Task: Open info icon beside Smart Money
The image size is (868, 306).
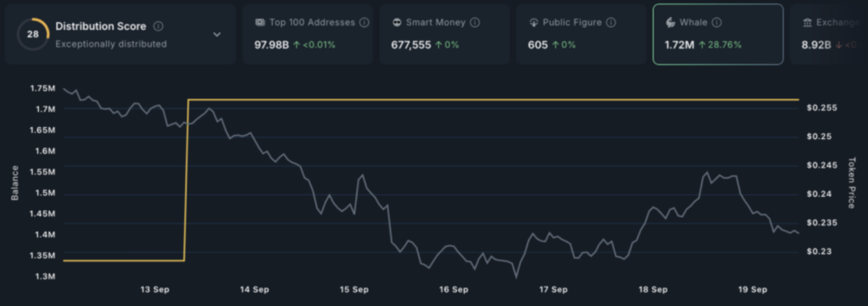Action: [475, 23]
